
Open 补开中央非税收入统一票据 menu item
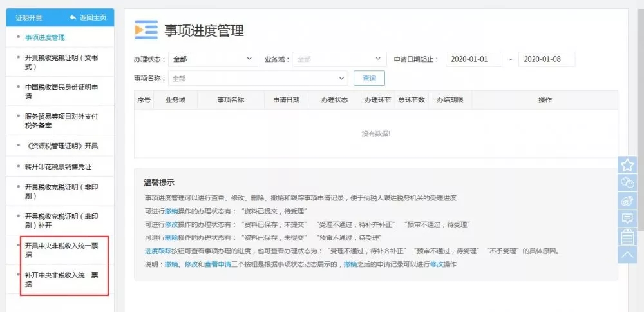pos(61,279)
